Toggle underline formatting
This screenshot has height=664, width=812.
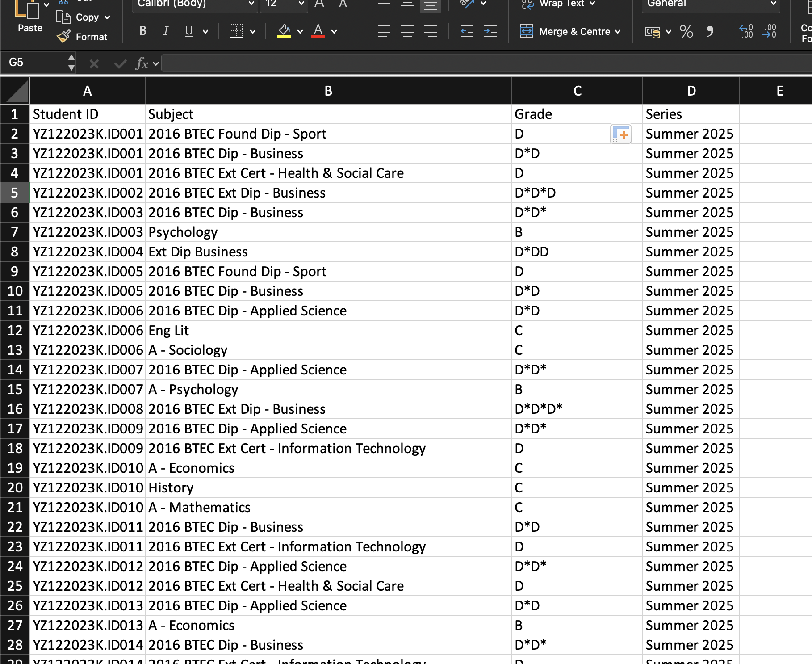(189, 31)
